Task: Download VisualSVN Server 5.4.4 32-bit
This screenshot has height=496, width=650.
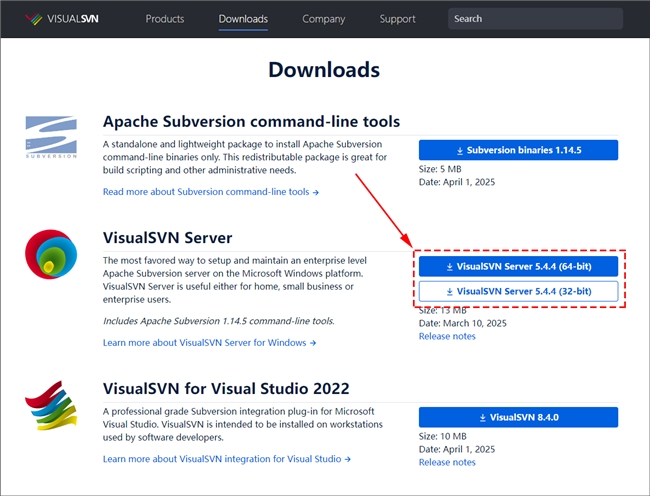Action: 518,291
